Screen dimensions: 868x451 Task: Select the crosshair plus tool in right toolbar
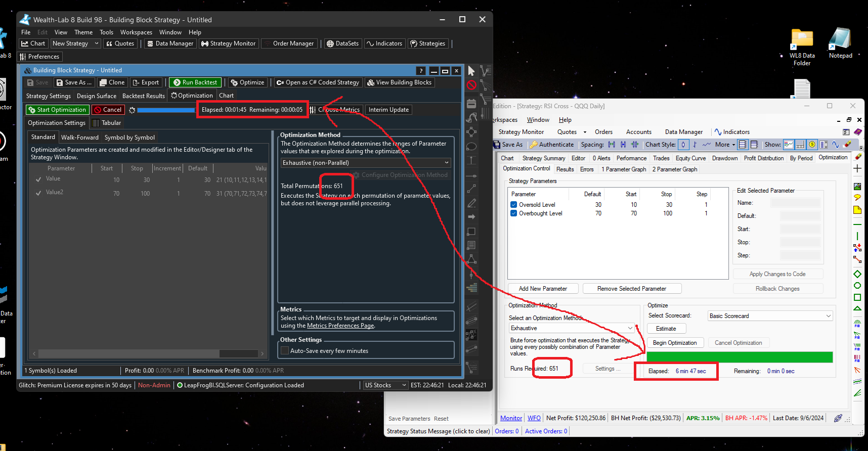pyautogui.click(x=857, y=168)
